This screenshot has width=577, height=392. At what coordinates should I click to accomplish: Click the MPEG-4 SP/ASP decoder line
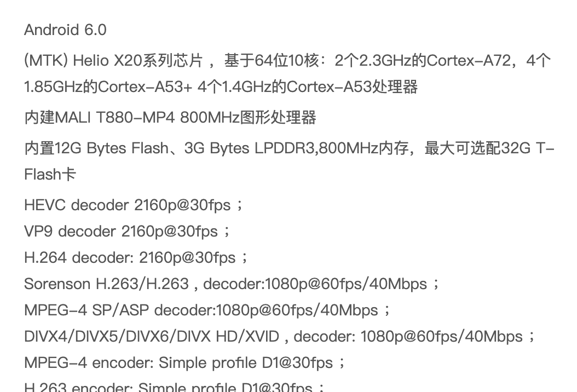click(x=207, y=310)
